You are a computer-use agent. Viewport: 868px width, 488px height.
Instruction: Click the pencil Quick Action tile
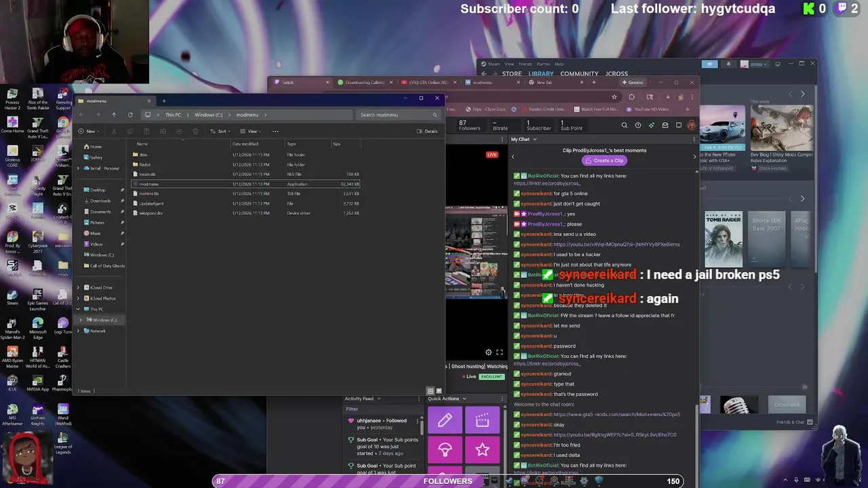(445, 421)
